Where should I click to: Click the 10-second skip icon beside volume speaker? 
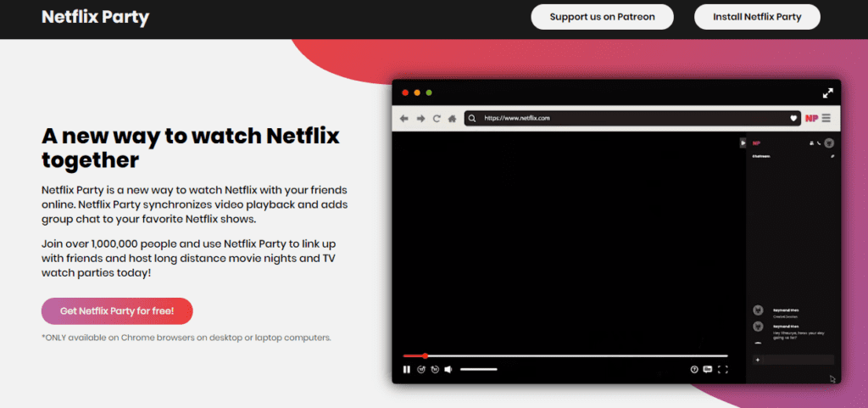pyautogui.click(x=435, y=369)
